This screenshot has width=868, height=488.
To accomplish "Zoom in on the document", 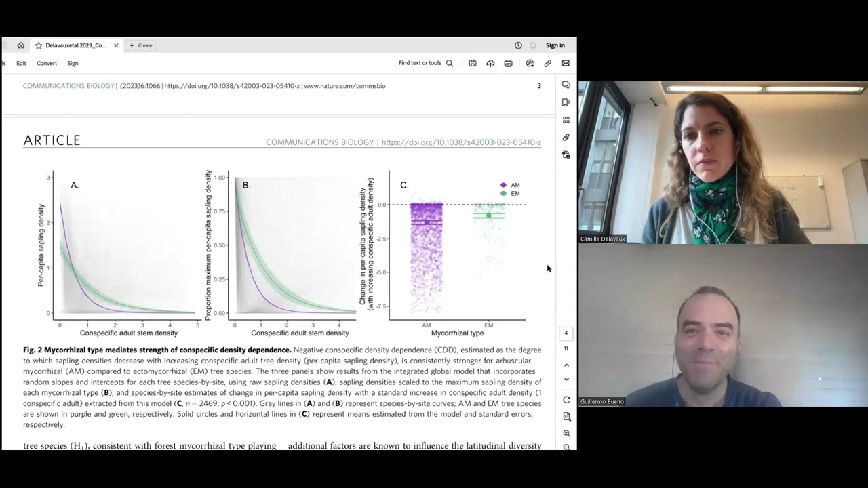I will [566, 433].
